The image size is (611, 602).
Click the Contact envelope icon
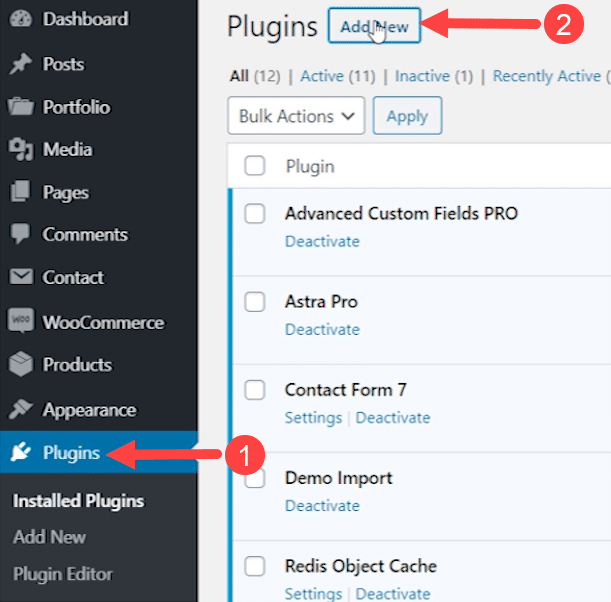20,277
